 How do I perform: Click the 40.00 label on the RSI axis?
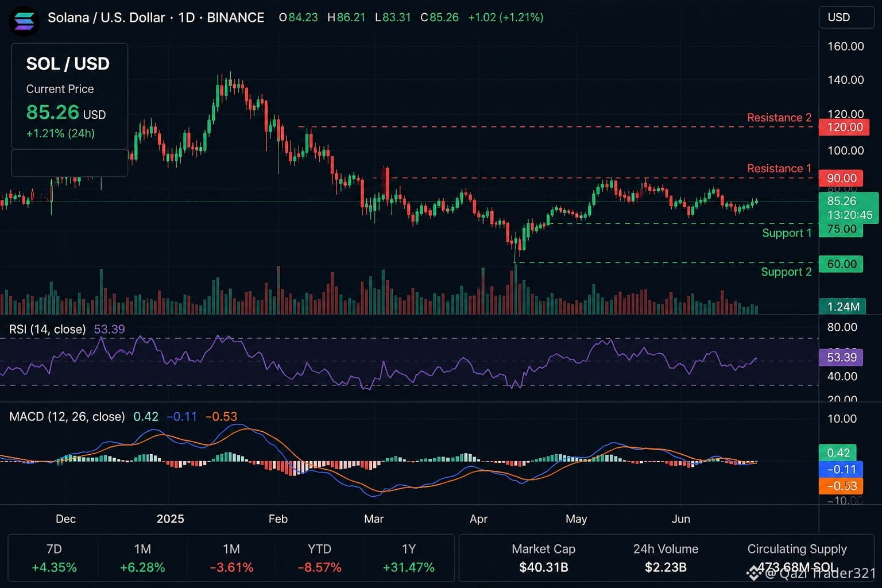842,377
